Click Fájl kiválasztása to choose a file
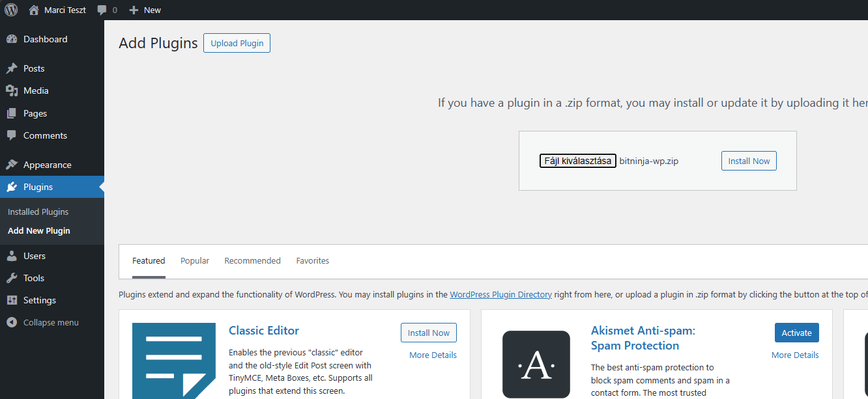The image size is (868, 399). point(577,160)
